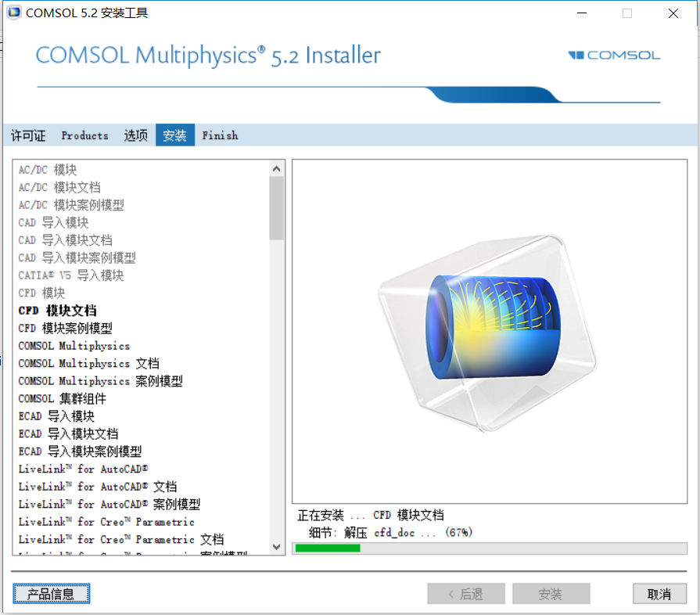Image resolution: width=700 pixels, height=615 pixels.
Task: Click the "细节: 解压 cfd_doc ... (67%)" detail text
Action: (x=390, y=532)
